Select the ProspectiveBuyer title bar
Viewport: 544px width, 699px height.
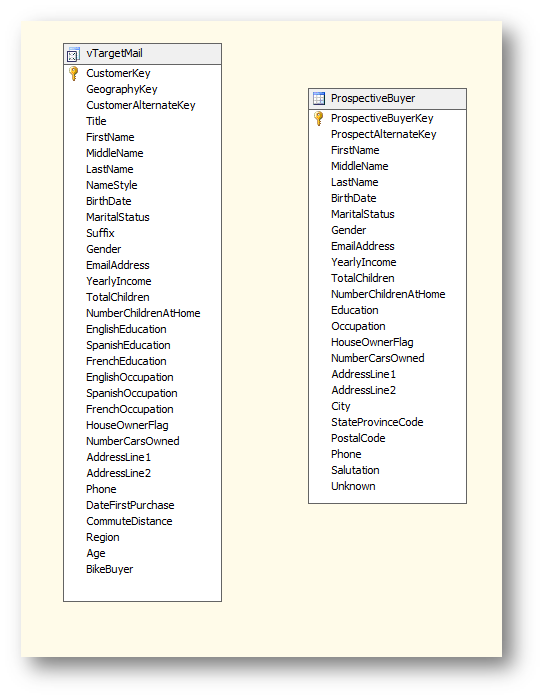point(387,99)
